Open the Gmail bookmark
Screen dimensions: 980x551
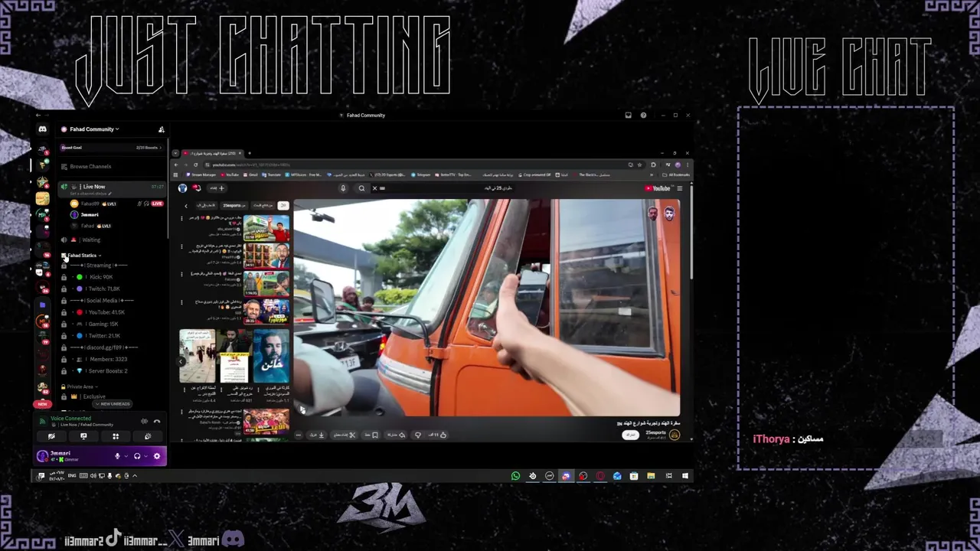point(251,174)
